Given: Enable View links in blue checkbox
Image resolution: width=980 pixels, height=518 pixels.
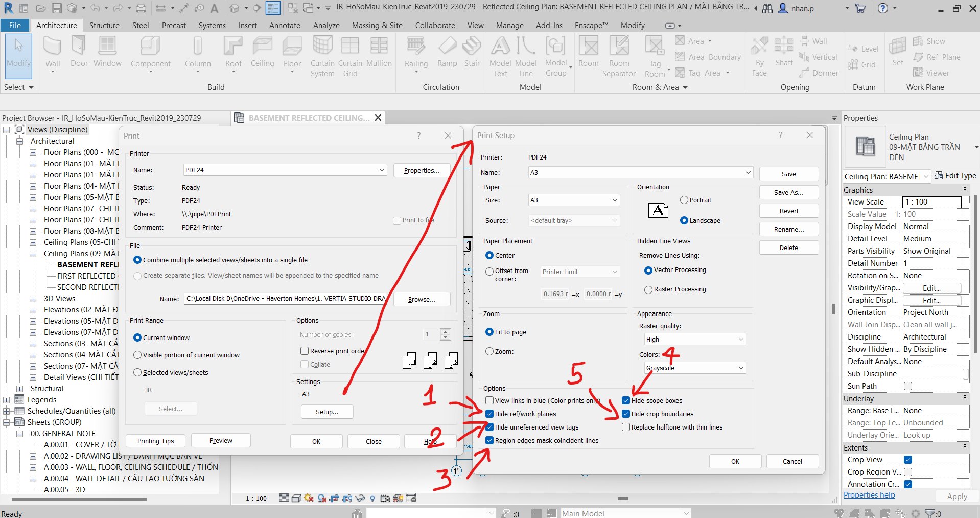Looking at the screenshot, I should [489, 401].
